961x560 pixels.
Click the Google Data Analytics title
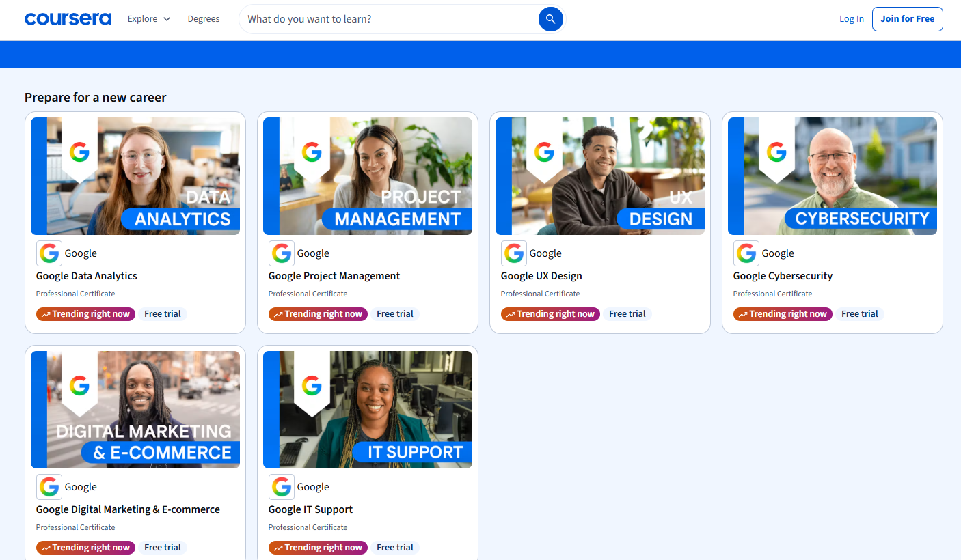click(x=87, y=276)
